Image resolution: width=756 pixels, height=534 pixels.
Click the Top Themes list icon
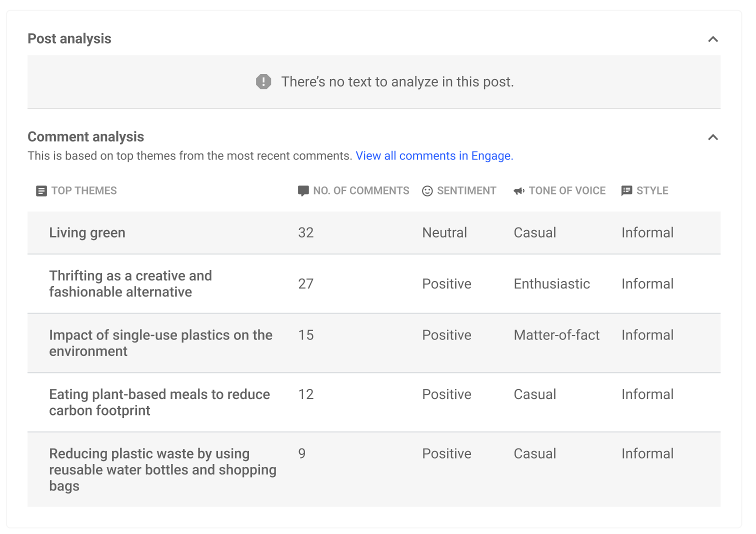coord(41,191)
